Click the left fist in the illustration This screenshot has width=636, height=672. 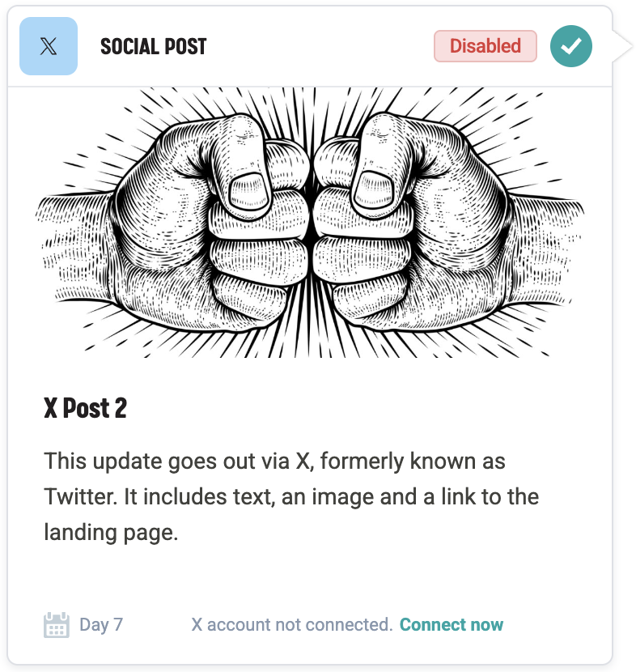coord(210,235)
